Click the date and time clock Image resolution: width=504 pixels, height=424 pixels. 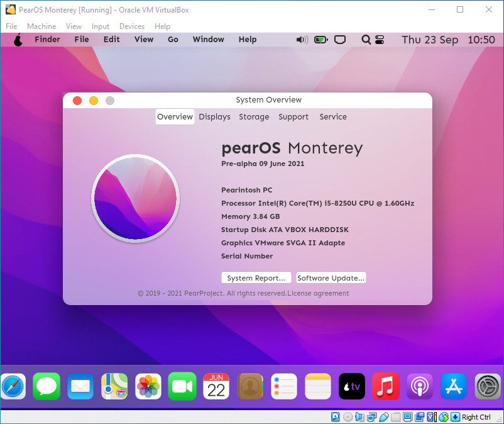(448, 40)
